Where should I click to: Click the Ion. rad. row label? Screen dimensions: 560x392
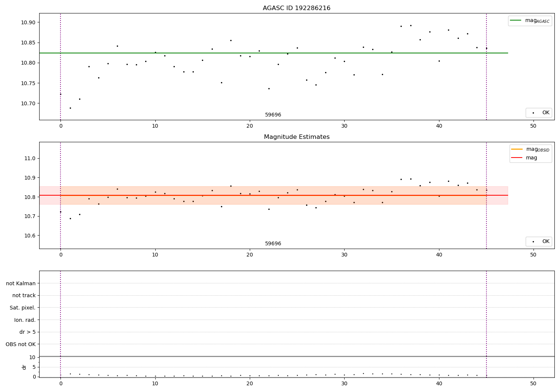point(25,320)
